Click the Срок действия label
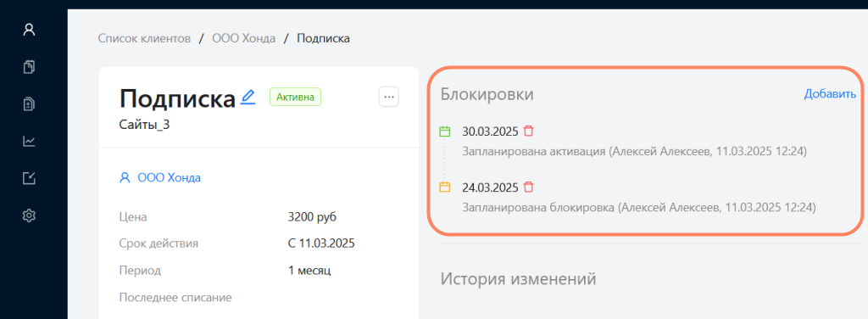 click(159, 243)
